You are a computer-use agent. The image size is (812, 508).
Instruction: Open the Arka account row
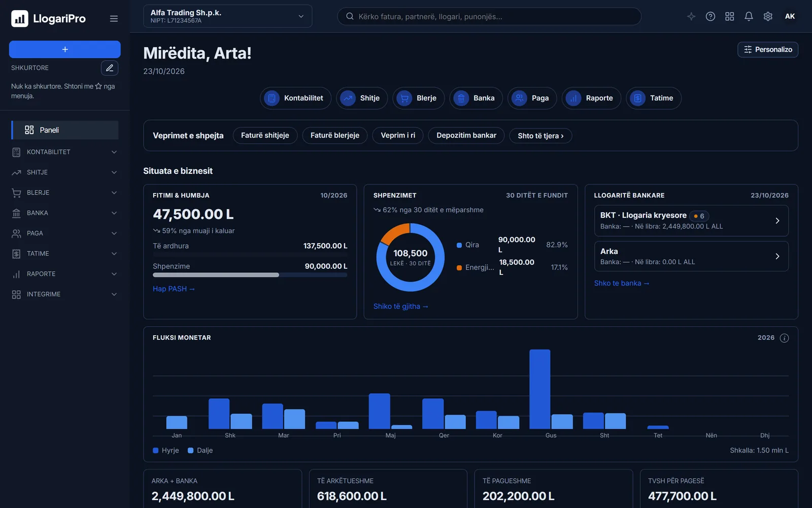tap(691, 257)
